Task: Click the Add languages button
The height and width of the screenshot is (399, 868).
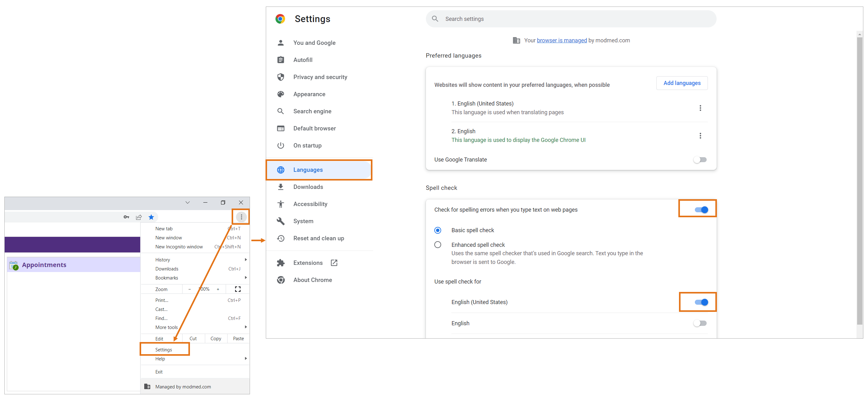Action: (x=682, y=83)
